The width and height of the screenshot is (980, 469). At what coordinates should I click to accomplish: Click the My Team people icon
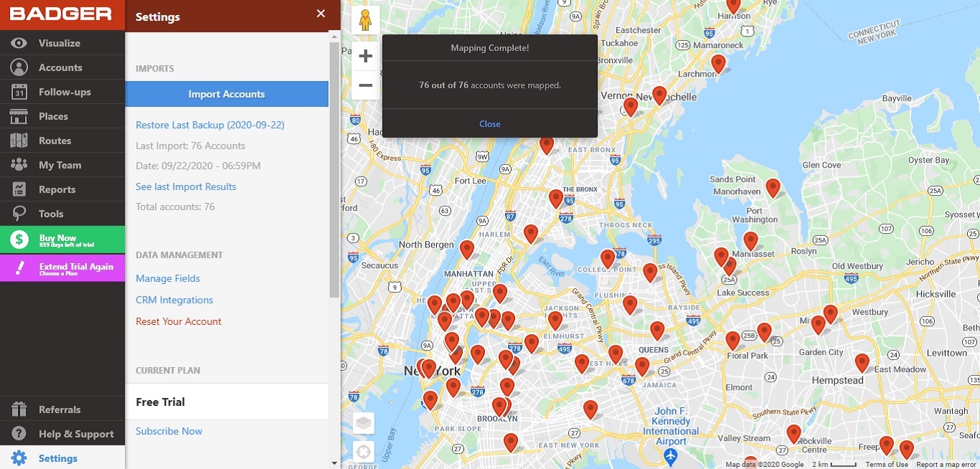tap(19, 165)
